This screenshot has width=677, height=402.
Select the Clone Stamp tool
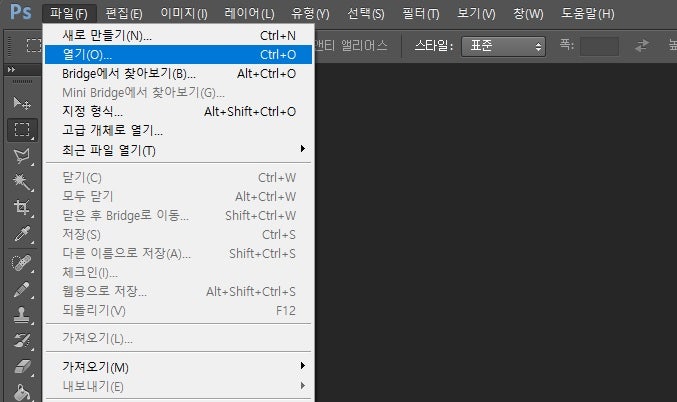click(22, 315)
